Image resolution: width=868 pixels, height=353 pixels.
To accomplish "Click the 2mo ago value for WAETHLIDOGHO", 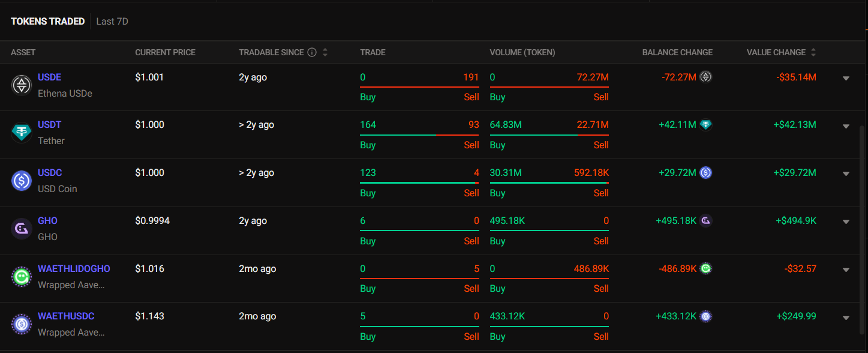I will [x=257, y=268].
